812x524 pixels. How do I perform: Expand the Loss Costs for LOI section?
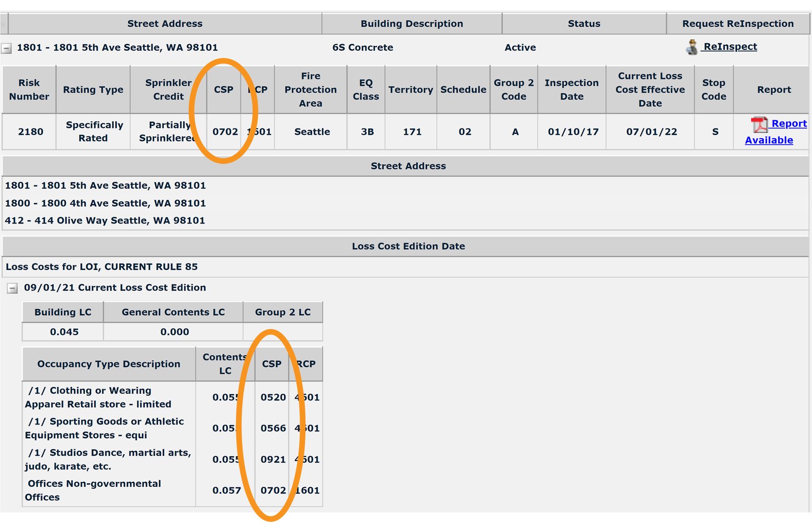point(100,267)
